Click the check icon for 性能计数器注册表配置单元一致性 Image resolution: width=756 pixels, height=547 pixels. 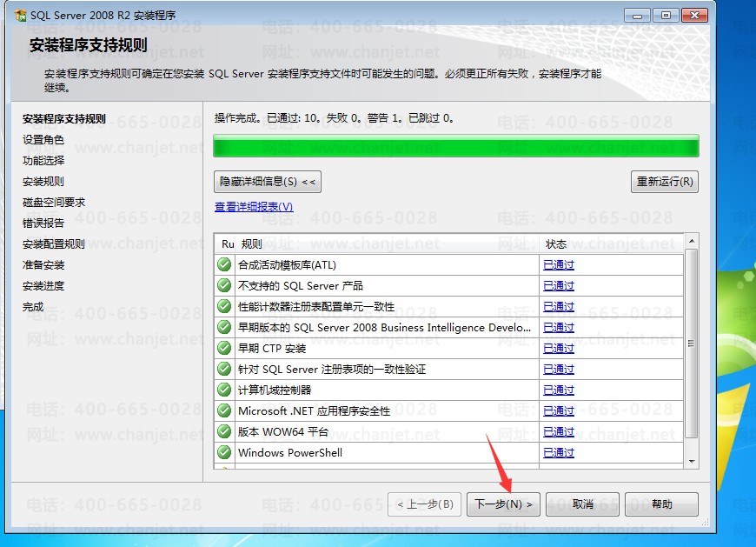click(x=224, y=306)
